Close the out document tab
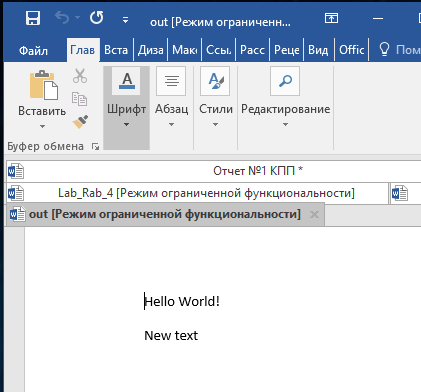The image size is (421, 392). [x=314, y=214]
